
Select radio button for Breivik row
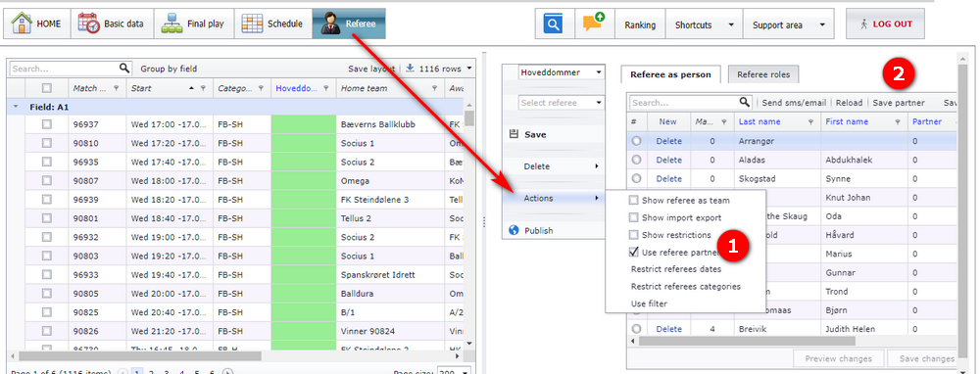pyautogui.click(x=636, y=328)
